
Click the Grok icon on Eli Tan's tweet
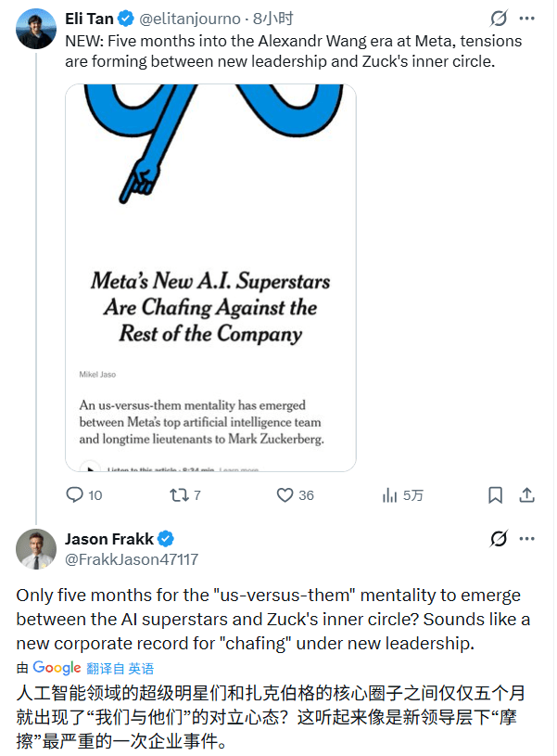(x=499, y=19)
